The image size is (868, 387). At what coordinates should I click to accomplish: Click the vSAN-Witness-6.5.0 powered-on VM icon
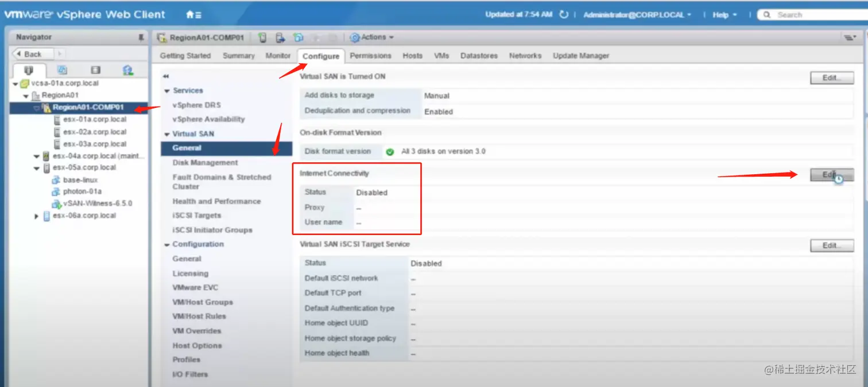pos(56,204)
